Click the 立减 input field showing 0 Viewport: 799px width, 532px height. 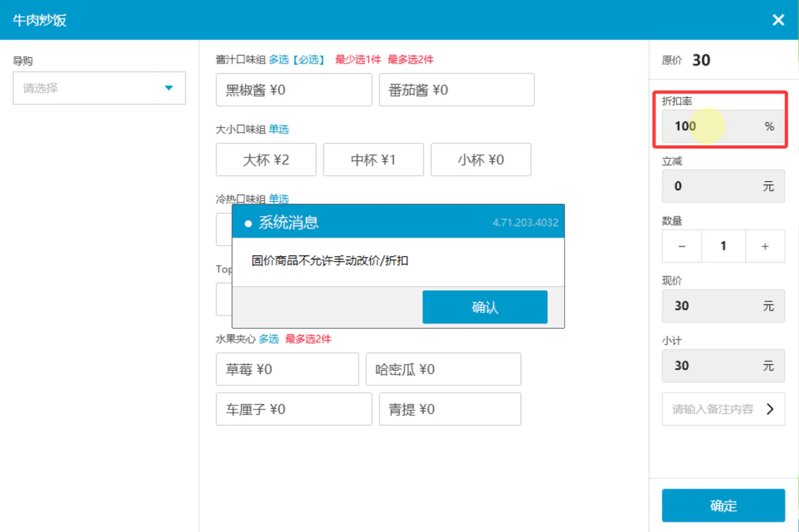(x=723, y=186)
